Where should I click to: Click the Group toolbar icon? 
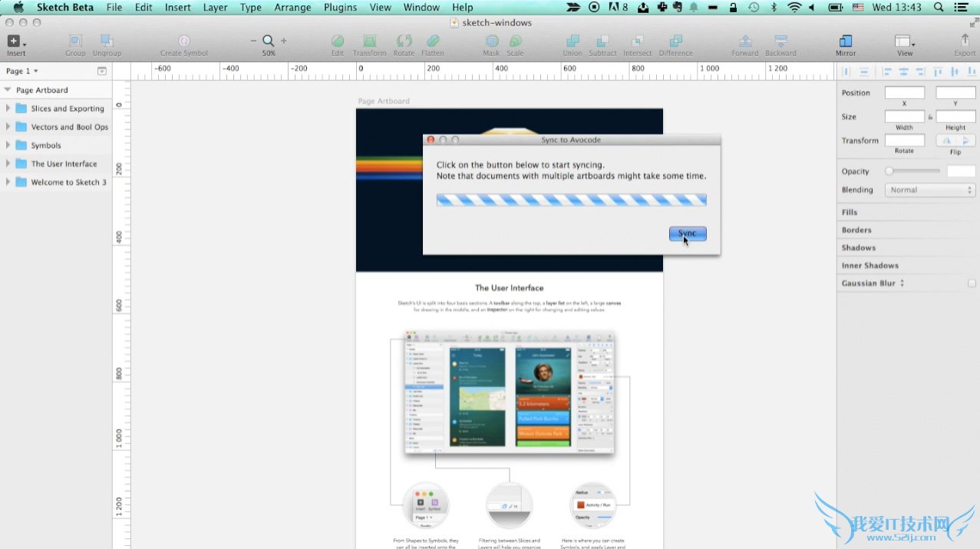(x=75, y=41)
